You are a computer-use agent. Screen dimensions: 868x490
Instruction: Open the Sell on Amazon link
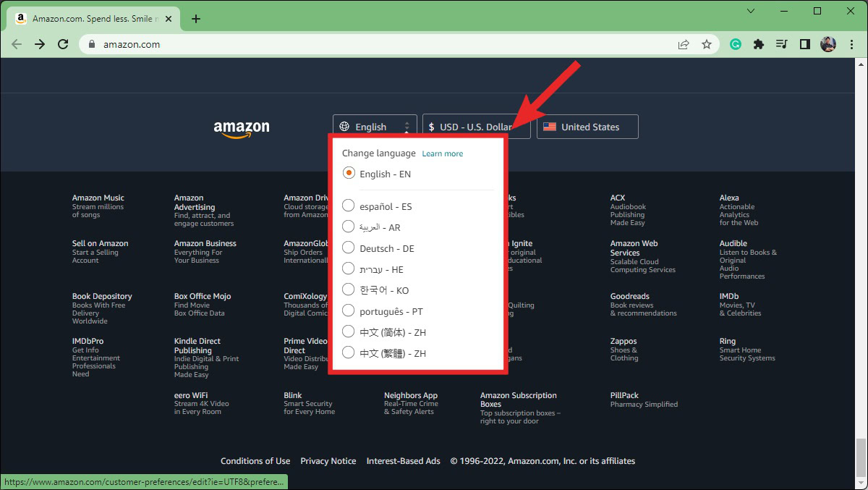(x=100, y=252)
